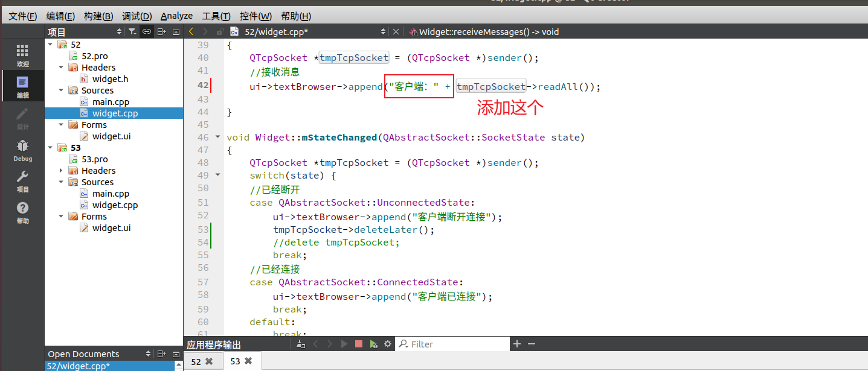
Task: Switch to the 编辑 (Edit) mode
Action: 22,86
